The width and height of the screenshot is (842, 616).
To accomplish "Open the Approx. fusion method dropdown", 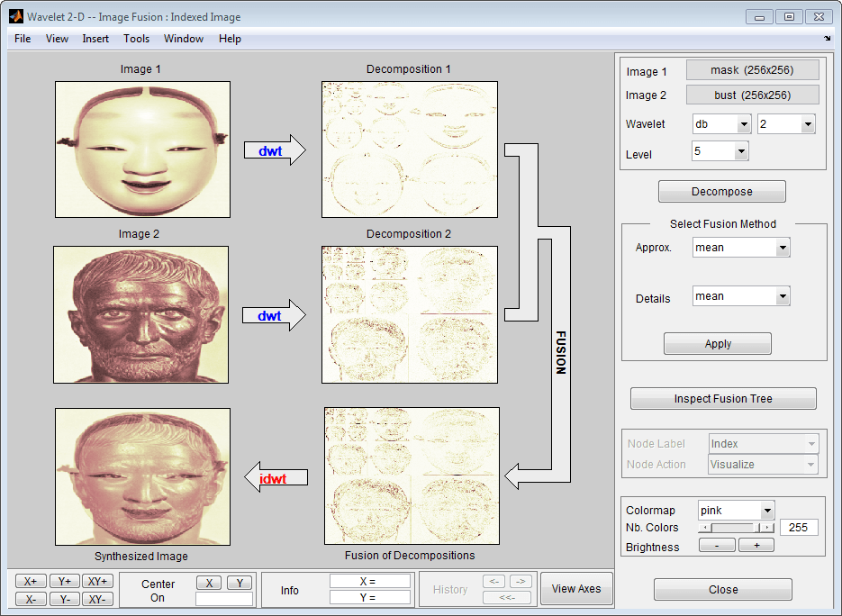I will (783, 248).
